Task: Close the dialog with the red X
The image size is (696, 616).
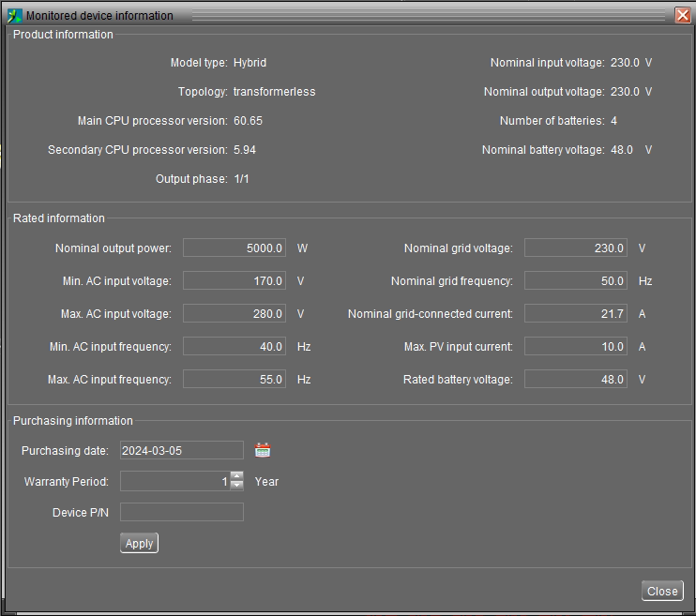Action: tap(682, 15)
